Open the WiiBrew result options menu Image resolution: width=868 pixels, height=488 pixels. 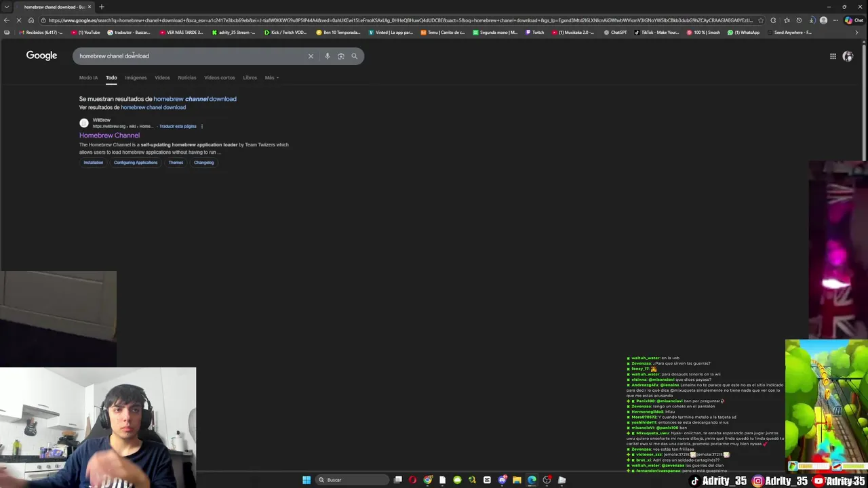tap(201, 126)
